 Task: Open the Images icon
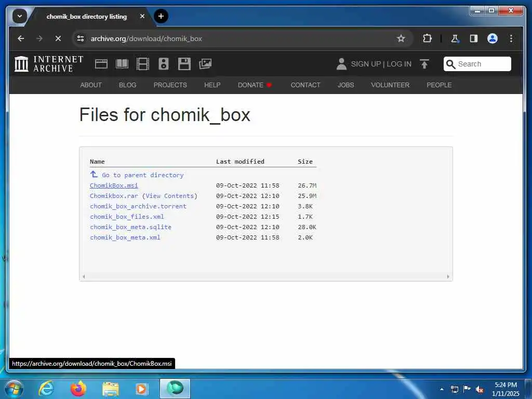pyautogui.click(x=205, y=64)
